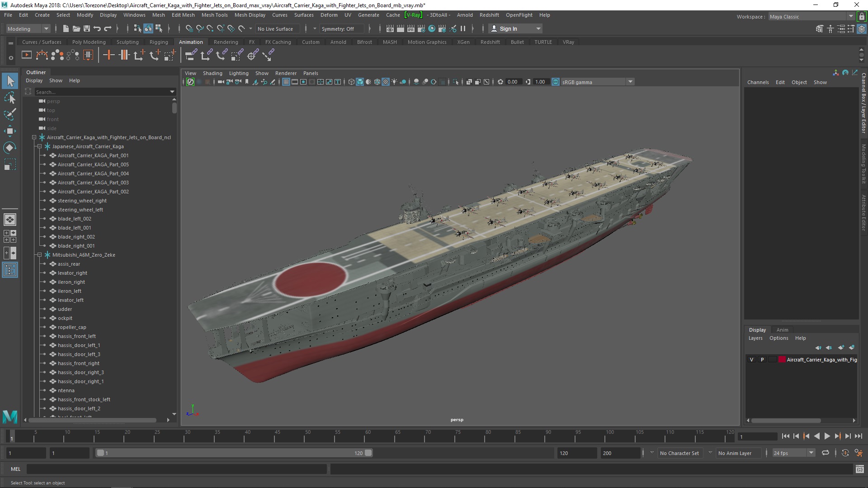The height and width of the screenshot is (488, 868).
Task: Activate the Scale tool
Action: point(10,164)
